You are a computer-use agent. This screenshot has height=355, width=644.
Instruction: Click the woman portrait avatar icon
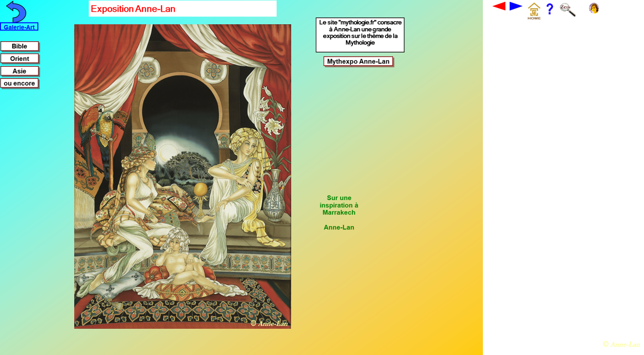594,8
